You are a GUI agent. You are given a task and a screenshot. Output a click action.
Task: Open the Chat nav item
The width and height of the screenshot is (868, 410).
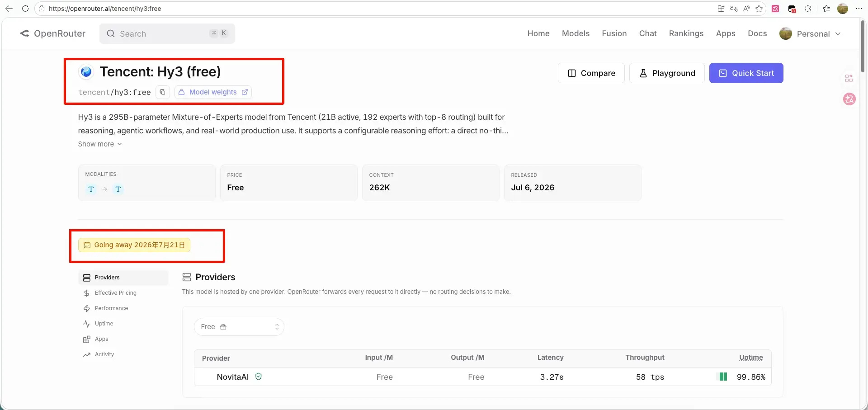pyautogui.click(x=648, y=33)
